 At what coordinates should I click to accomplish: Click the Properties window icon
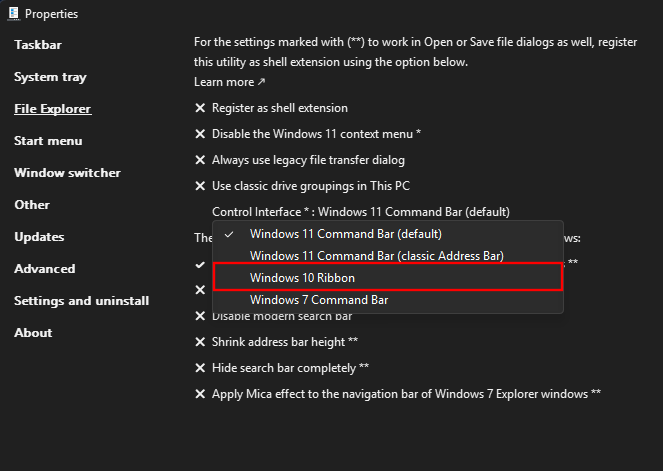[x=11, y=14]
